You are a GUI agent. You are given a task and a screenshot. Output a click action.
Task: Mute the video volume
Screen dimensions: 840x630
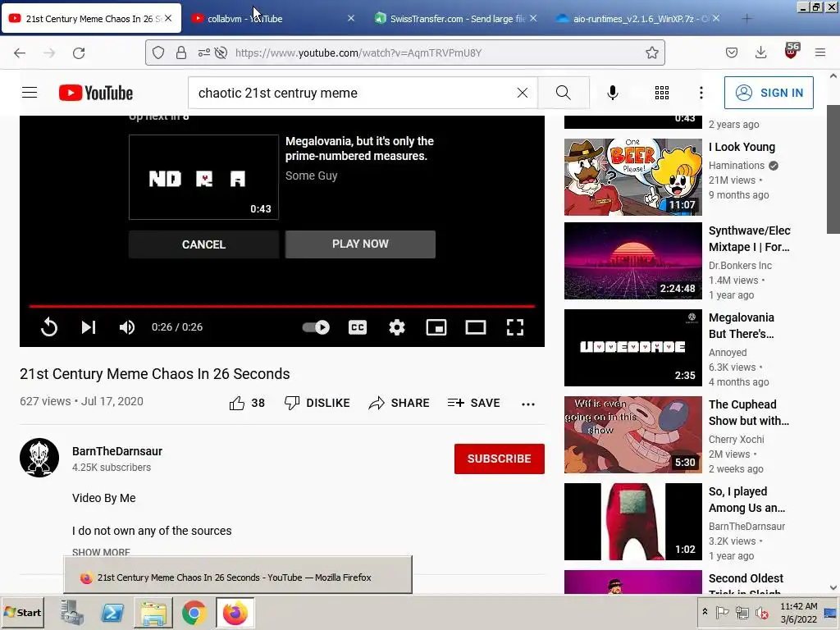point(127,326)
